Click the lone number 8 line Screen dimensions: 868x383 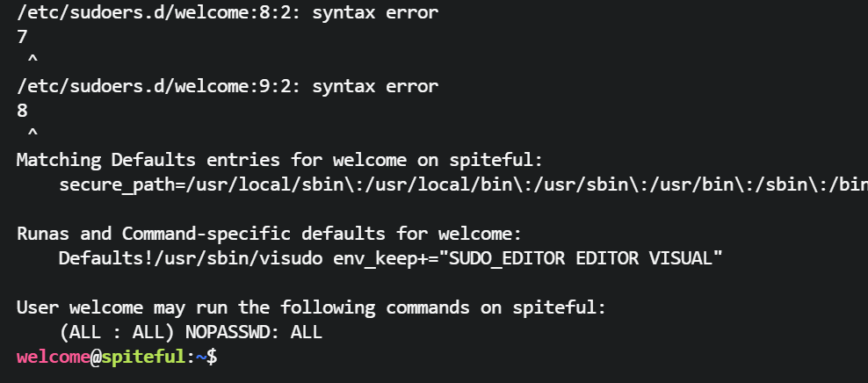tap(22, 111)
